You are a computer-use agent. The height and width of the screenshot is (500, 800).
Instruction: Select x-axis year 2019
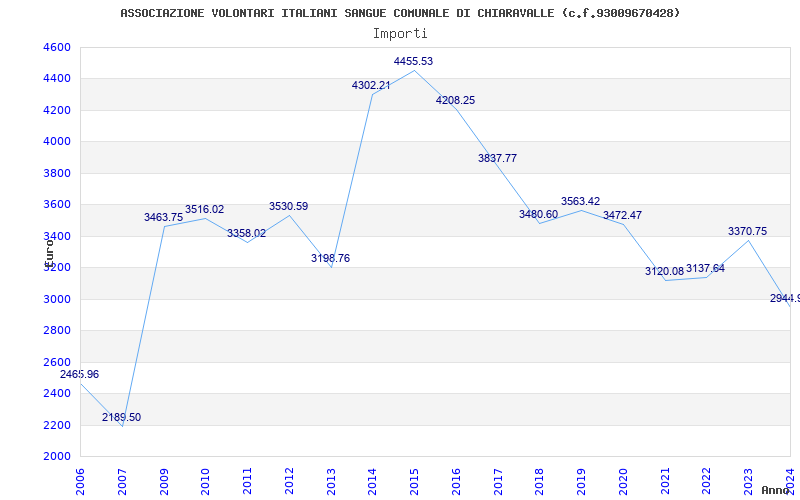pos(581,481)
